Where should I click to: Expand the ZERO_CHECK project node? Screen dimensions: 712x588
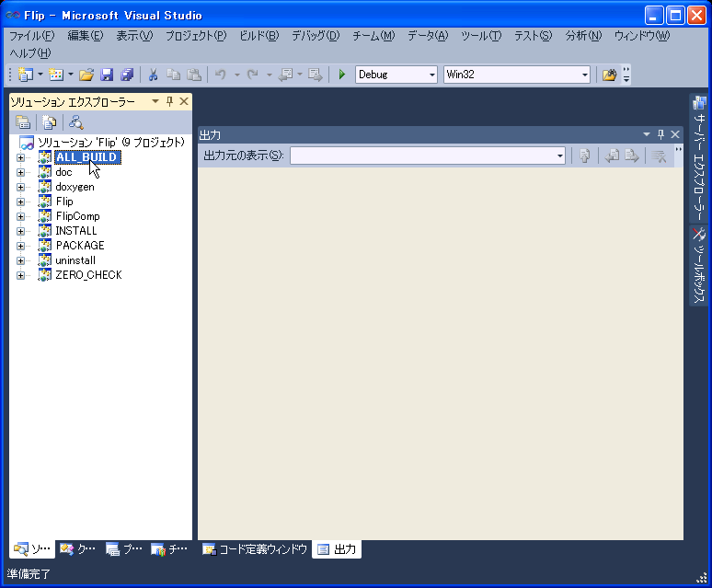tap(20, 275)
